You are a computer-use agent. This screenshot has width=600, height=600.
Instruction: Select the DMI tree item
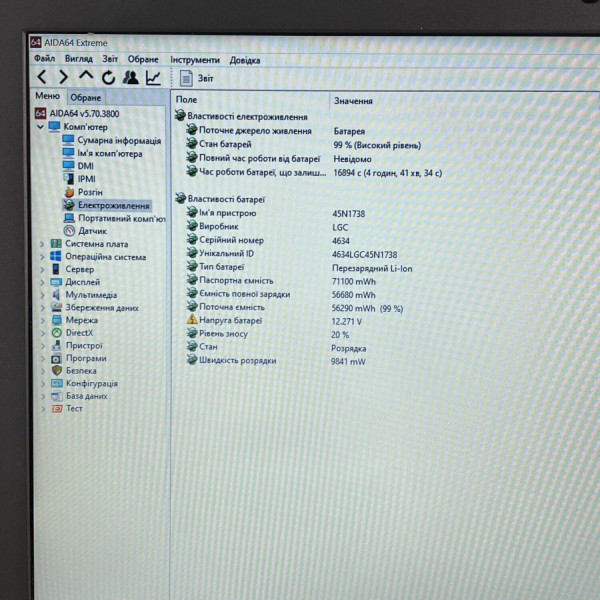(78, 166)
